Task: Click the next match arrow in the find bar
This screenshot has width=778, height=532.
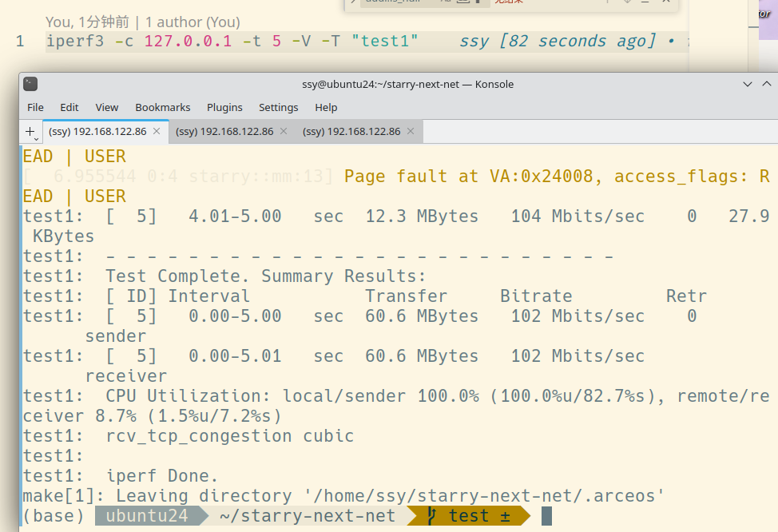Action: click(627, 3)
